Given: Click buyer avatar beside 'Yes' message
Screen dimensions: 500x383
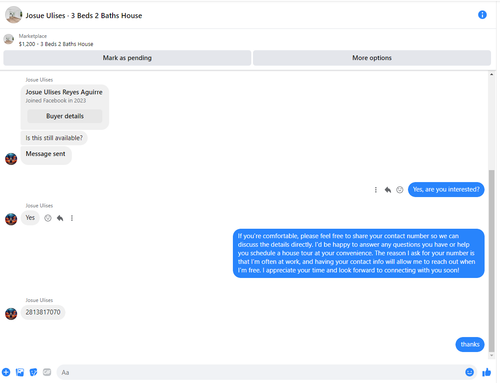Looking at the screenshot, I should click(x=11, y=219).
